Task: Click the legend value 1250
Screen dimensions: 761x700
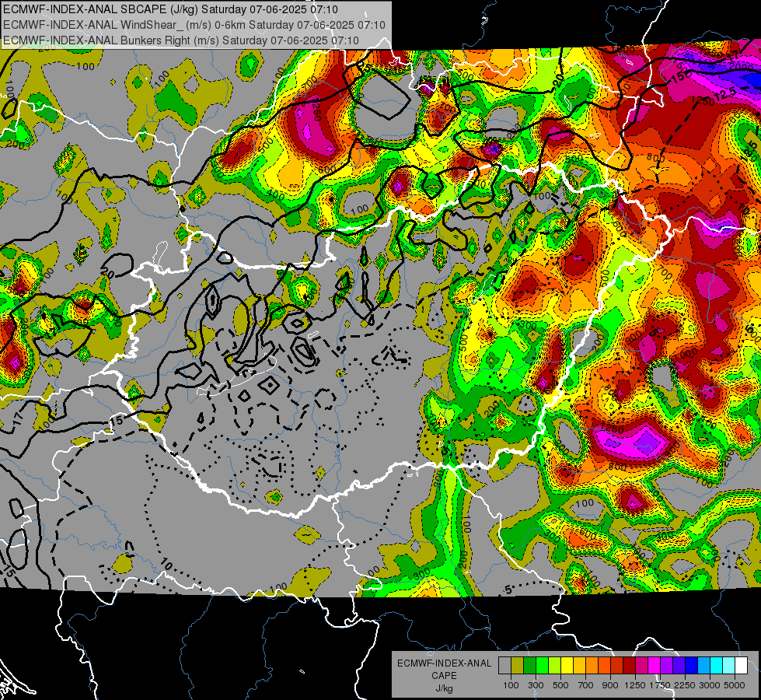Action: pos(635,685)
